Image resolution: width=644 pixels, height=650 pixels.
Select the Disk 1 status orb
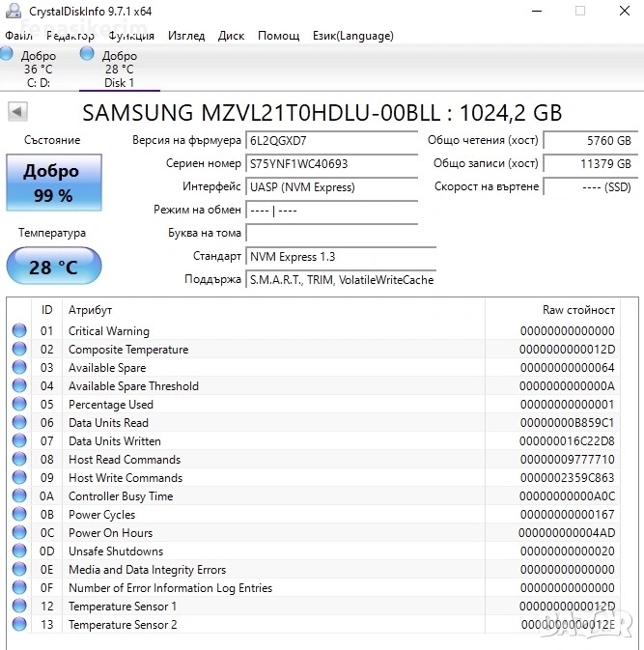tap(88, 54)
